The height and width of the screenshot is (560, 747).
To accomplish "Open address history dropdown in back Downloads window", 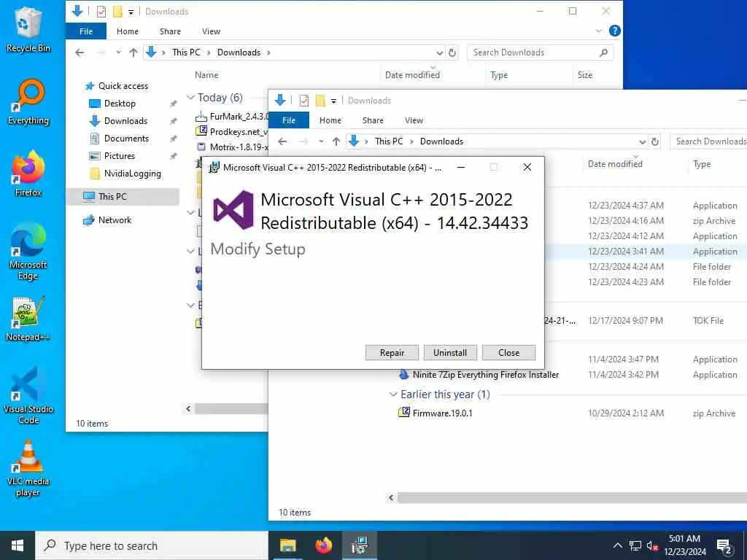I will coord(439,52).
